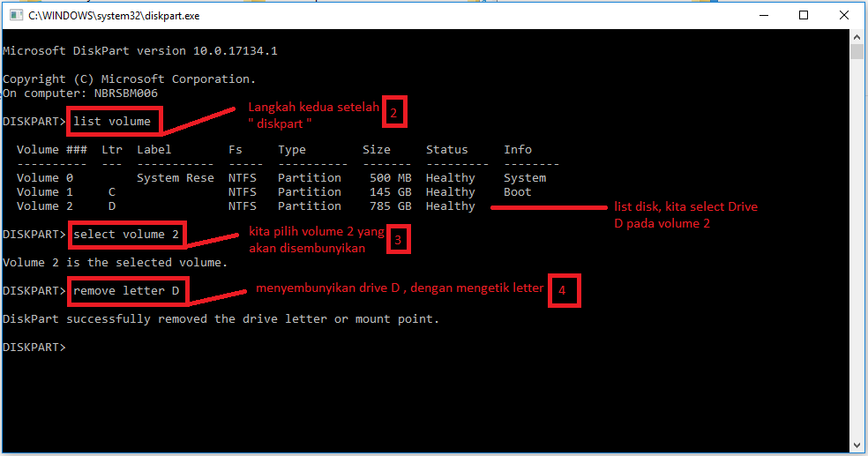Click the 'Volume 2' row entry
This screenshot has height=456, width=868.
45,206
